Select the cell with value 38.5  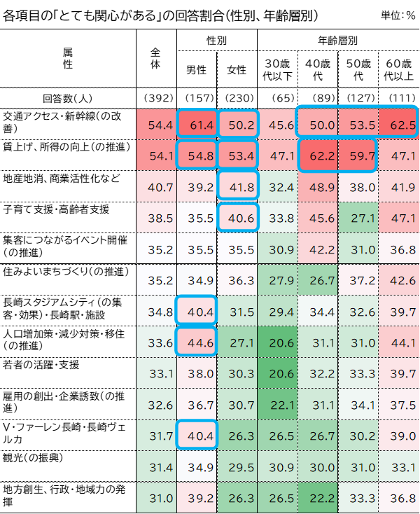point(157,218)
